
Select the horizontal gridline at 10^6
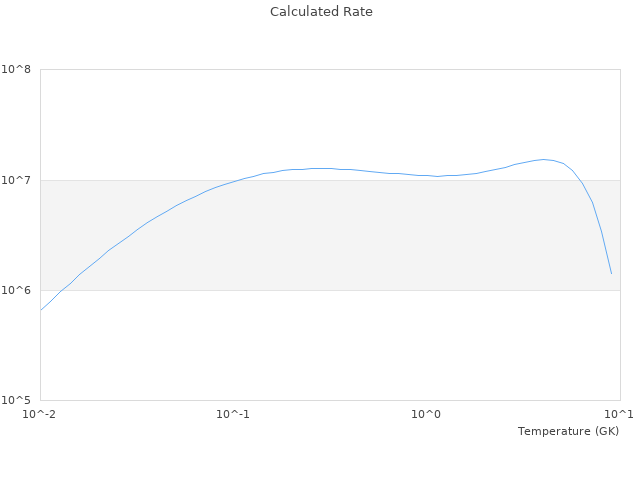pos(330,290)
